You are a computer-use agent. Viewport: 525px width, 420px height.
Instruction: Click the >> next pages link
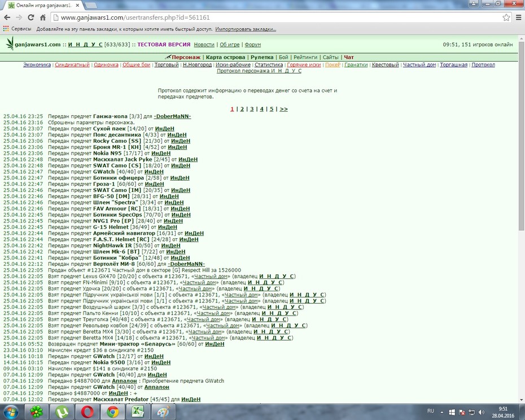[x=283, y=109]
